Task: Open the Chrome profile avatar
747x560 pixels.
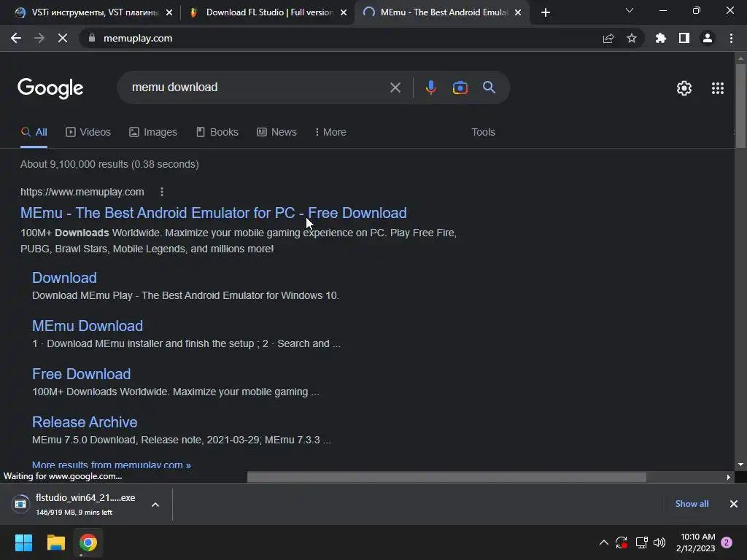Action: [x=708, y=38]
